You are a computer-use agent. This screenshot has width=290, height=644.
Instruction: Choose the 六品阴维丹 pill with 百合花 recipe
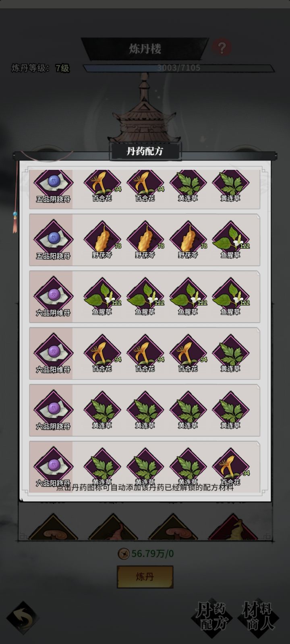pos(53,353)
